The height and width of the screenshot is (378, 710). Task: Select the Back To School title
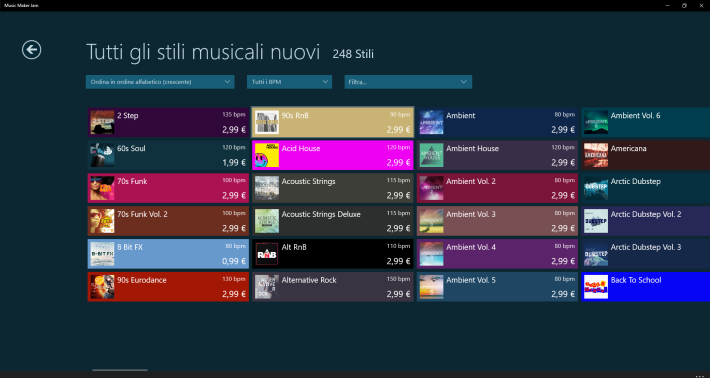click(636, 280)
